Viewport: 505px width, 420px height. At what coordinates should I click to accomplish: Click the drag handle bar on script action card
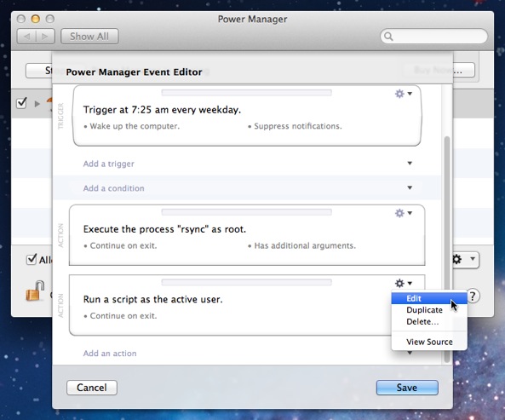point(246,283)
